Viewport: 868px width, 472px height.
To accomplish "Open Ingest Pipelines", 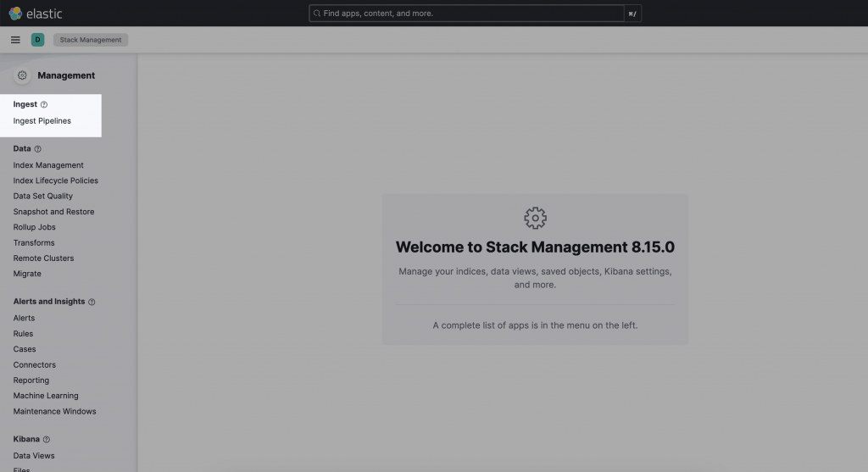I will [42, 120].
